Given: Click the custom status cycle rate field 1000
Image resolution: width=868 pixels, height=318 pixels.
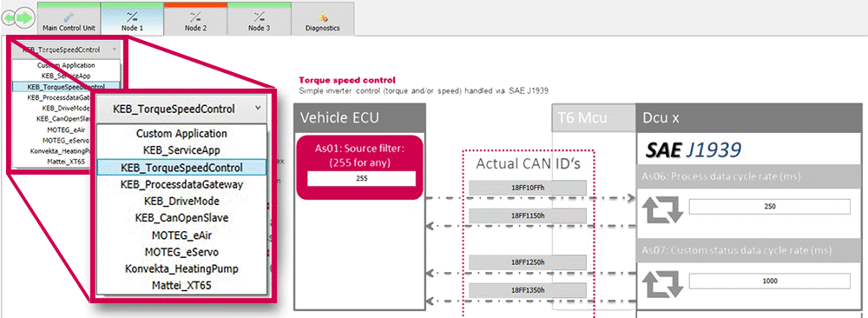Looking at the screenshot, I should coord(770,281).
